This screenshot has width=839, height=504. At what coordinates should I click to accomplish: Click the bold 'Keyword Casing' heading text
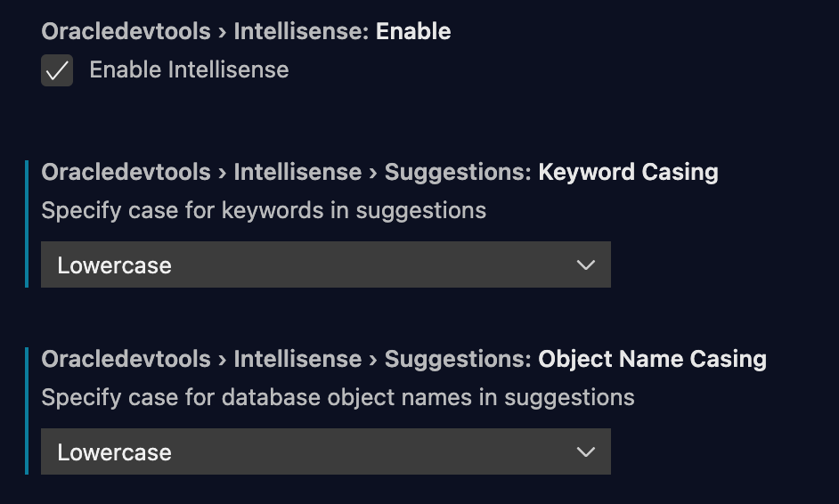628,172
